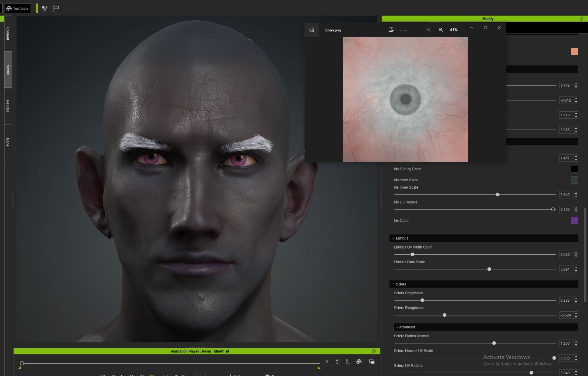Open the three-dot more menu in Photos
Screen dimensions: 588x376
(403, 30)
